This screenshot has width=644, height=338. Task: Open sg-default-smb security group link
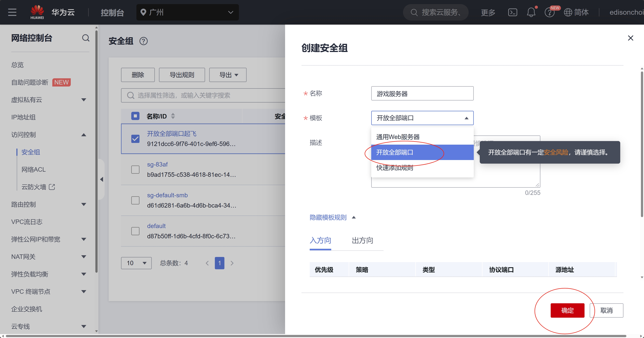167,195
